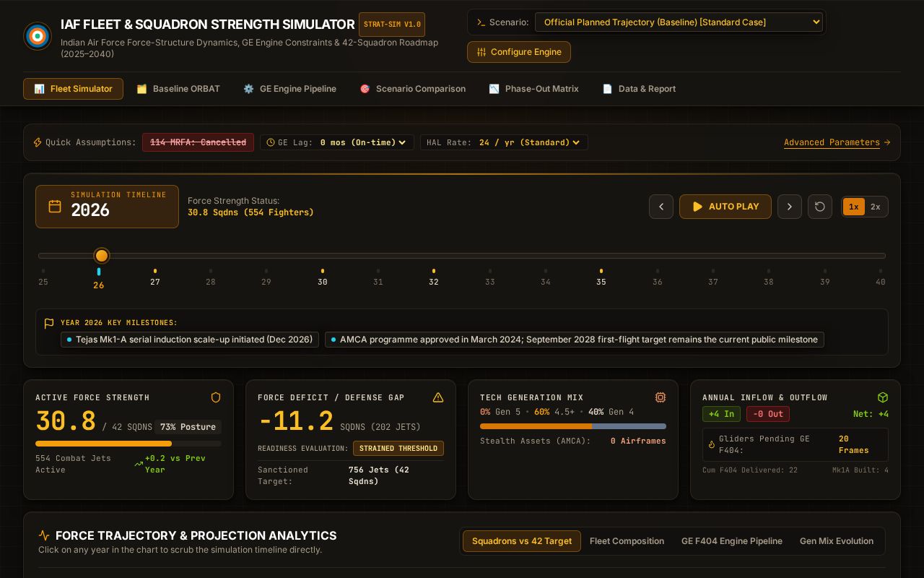The image size is (924, 578).
Task: Jump to year 30 on timeline
Action: click(323, 278)
